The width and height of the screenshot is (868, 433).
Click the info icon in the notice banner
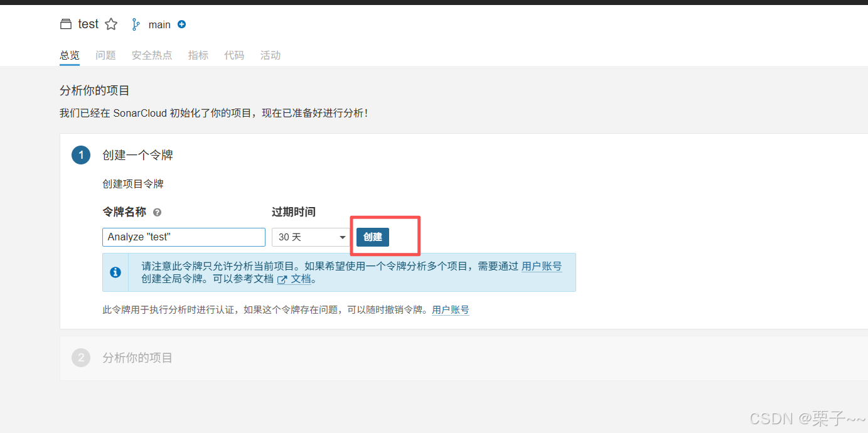click(x=115, y=272)
